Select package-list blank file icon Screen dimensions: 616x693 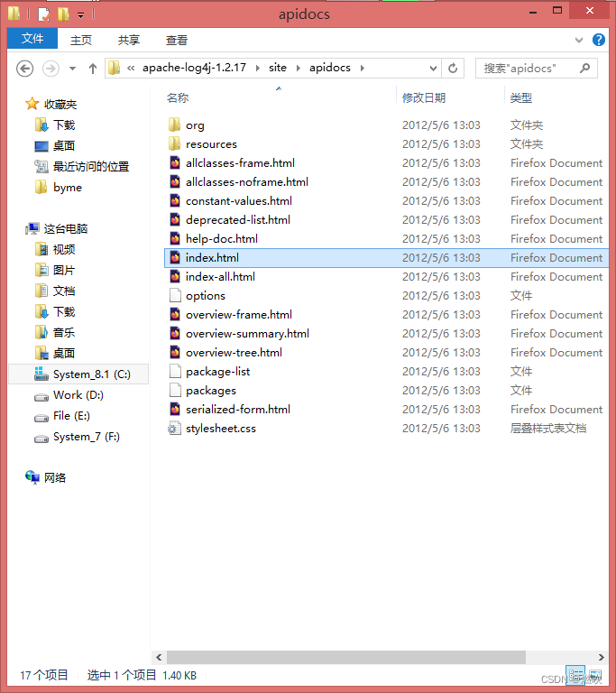pyautogui.click(x=176, y=371)
